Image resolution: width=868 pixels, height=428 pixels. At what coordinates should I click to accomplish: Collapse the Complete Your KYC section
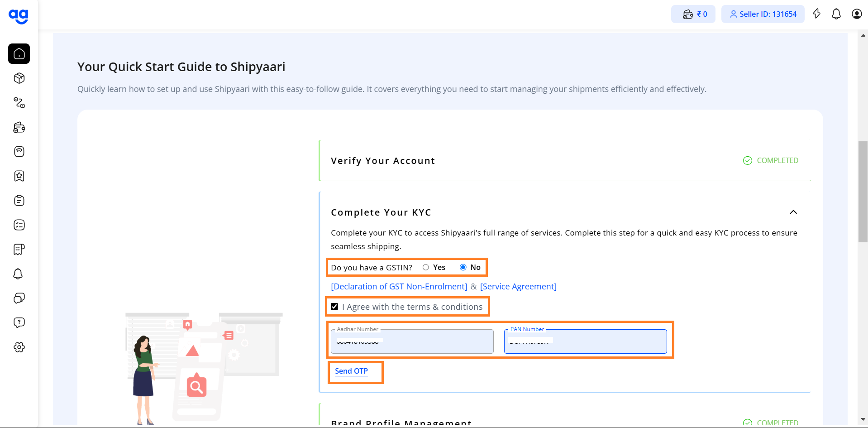[793, 212]
